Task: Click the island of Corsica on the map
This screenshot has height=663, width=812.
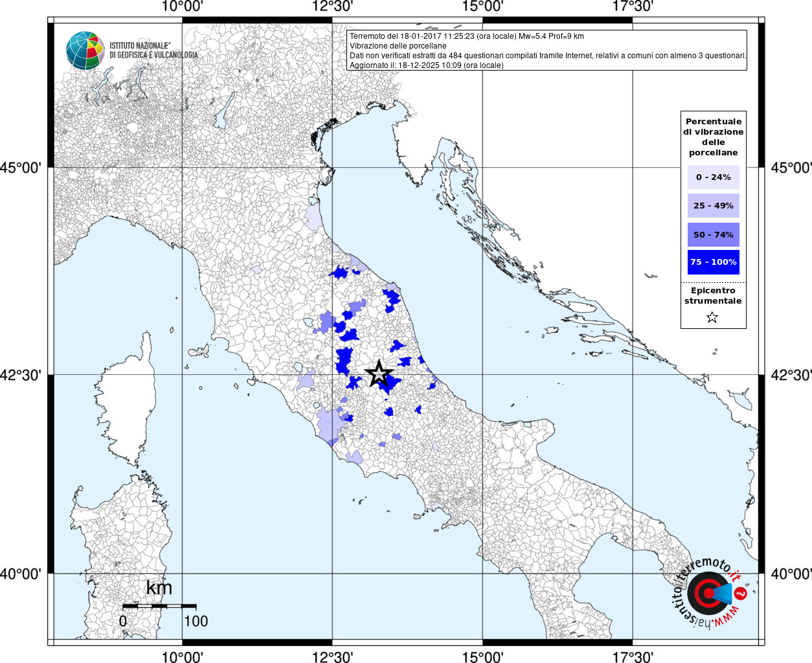Action: pos(125,401)
